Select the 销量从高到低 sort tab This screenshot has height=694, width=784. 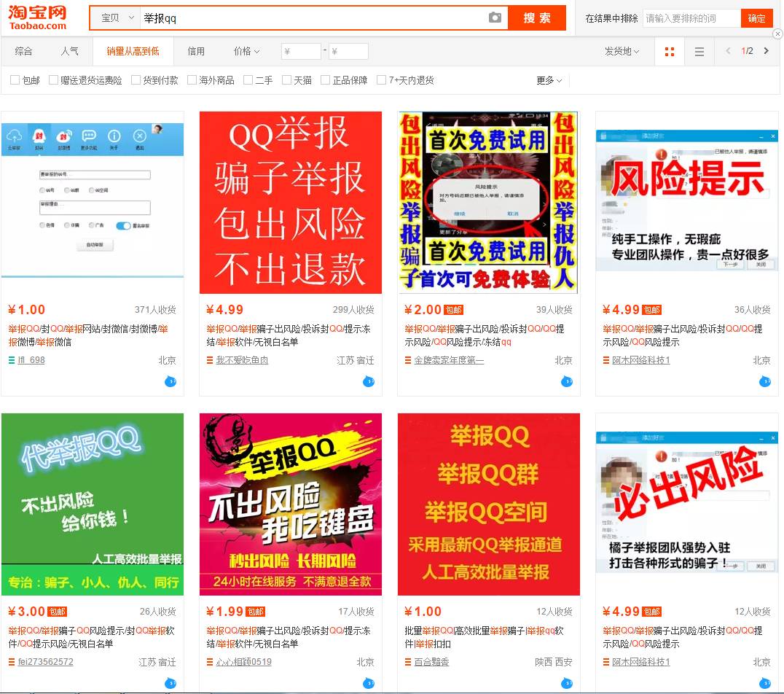[133, 52]
